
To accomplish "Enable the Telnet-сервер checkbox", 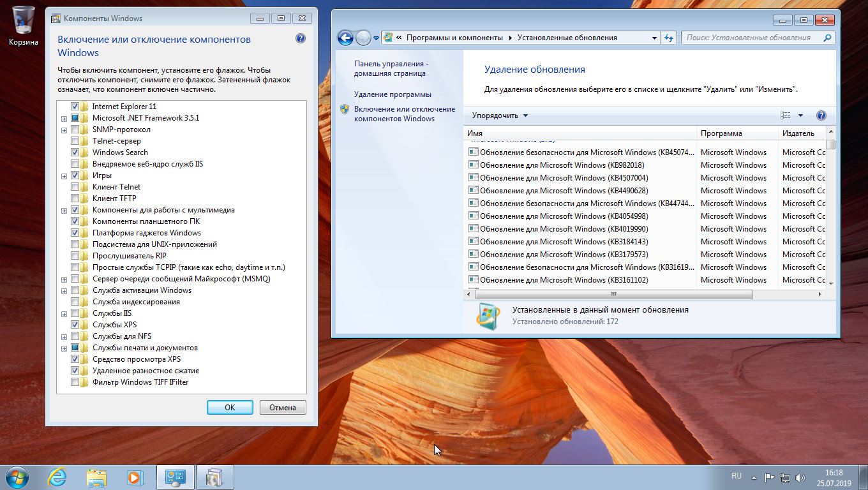I will (75, 141).
